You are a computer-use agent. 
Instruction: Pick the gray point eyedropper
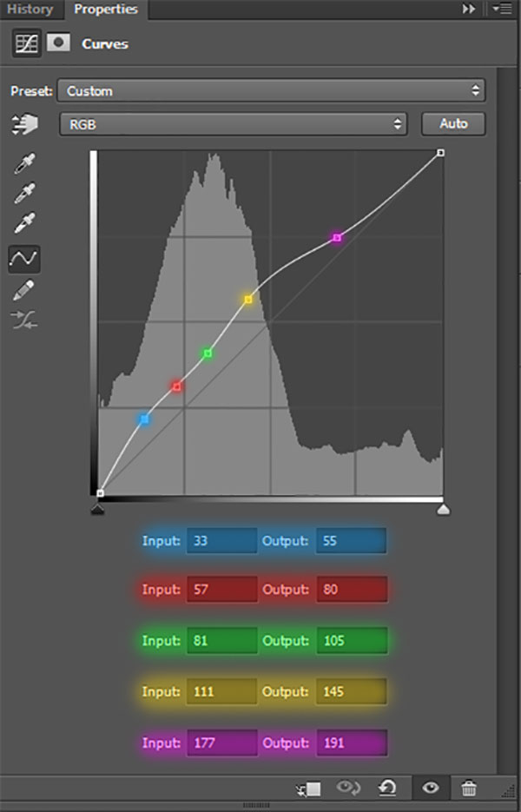click(24, 193)
